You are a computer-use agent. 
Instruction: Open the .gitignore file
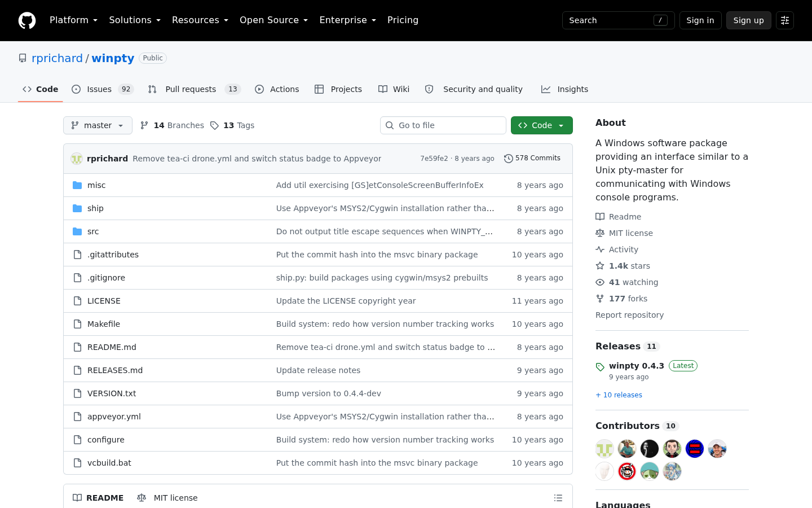click(106, 278)
